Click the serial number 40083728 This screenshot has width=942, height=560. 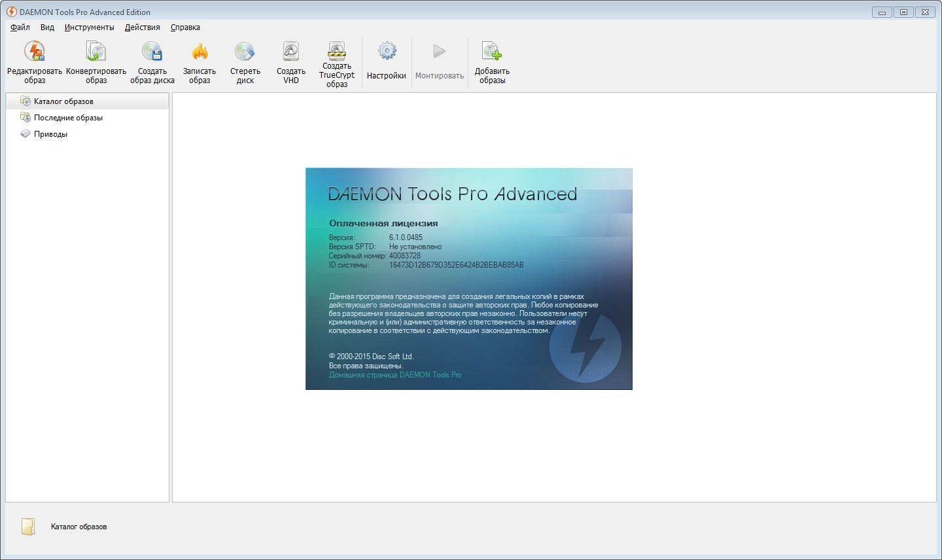click(x=405, y=256)
